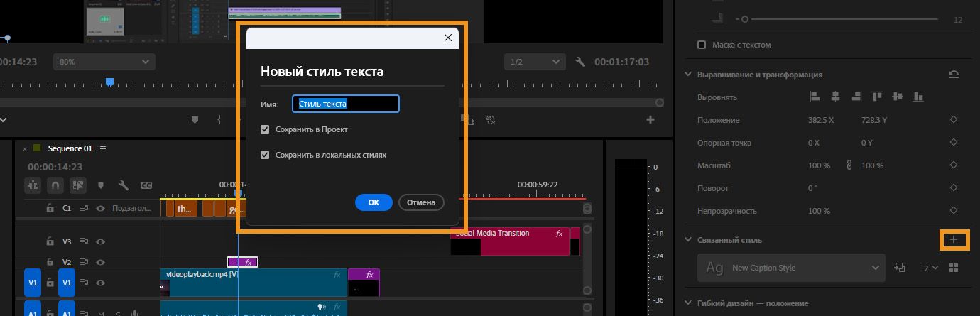Viewport: 980px width, 316px height.
Task: Click the Поворот value 0°
Action: (812, 188)
